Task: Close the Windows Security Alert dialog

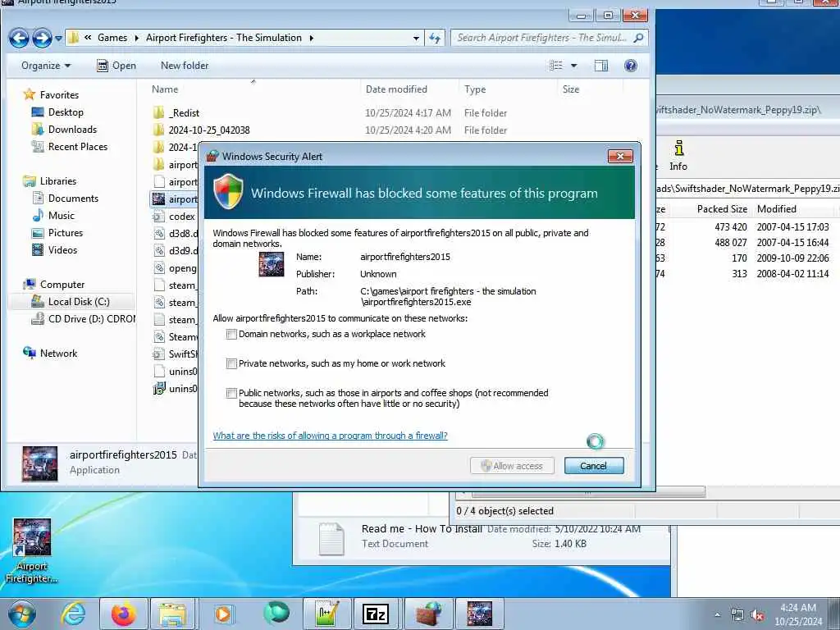Action: click(620, 156)
